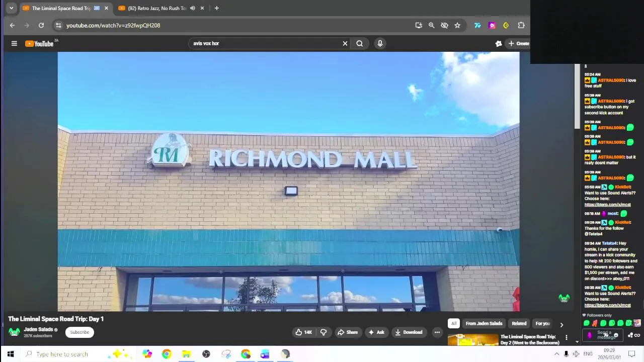Open Jaden Salads channel avatar
The width and height of the screenshot is (644, 362).
point(14,332)
